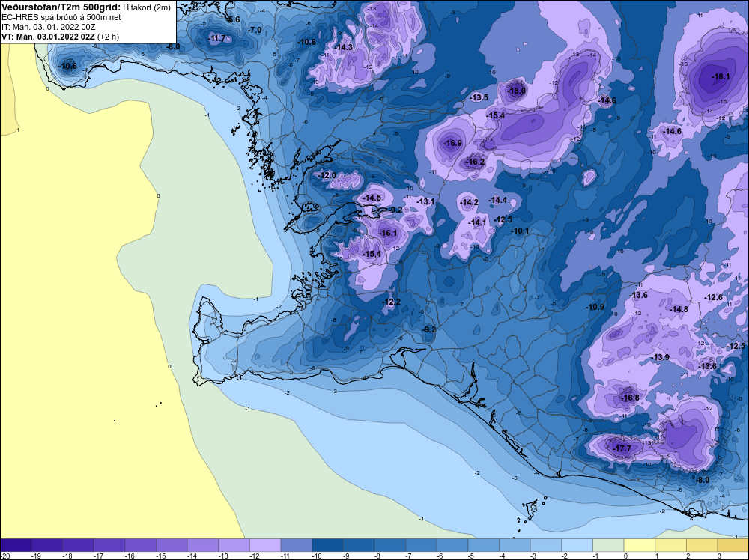Screen dimensions: 749x560
Task: Pick the -10.9 spot temperature label
Action: pyautogui.click(x=595, y=307)
